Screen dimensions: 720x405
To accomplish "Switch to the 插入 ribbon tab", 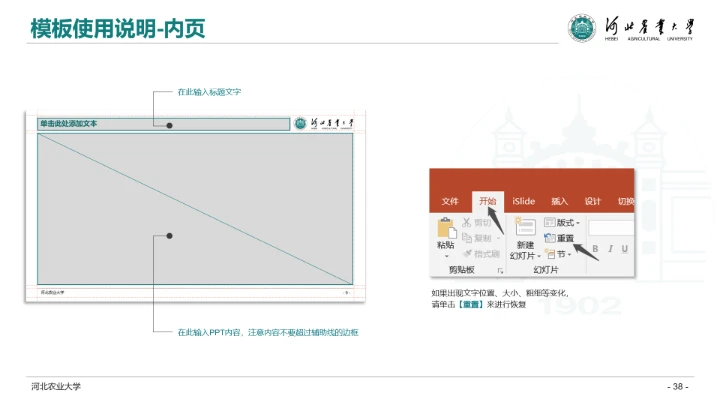I will [559, 201].
